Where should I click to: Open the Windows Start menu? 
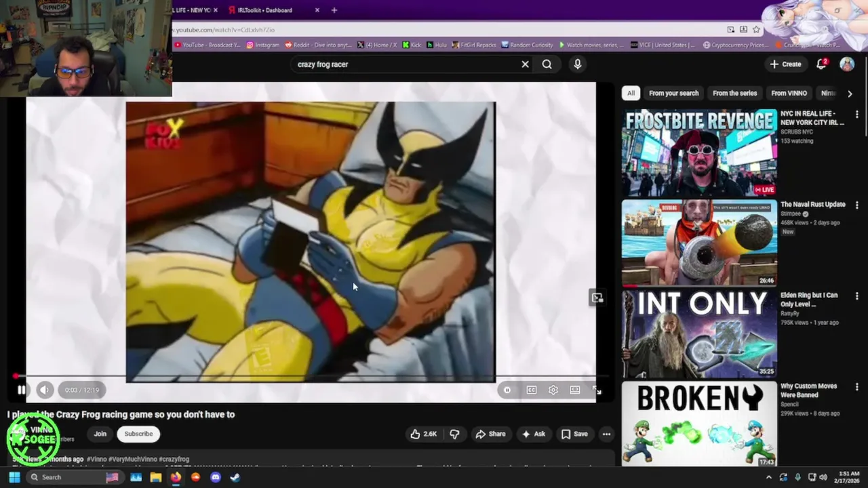coord(14,477)
